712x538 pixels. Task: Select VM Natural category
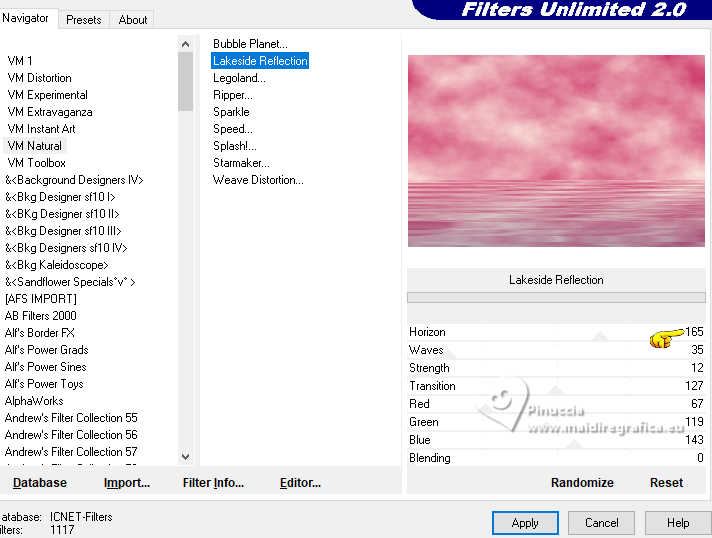[35, 146]
